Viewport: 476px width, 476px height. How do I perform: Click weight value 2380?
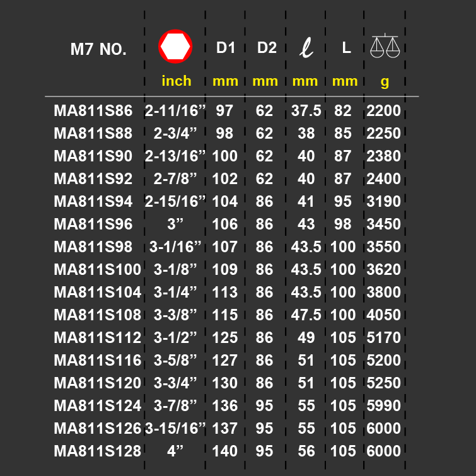click(384, 156)
